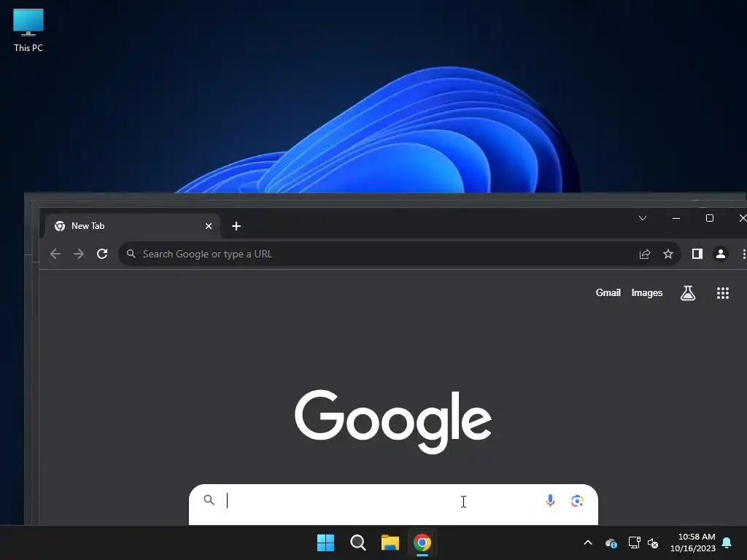The image size is (747, 560).
Task: Select the New Tab tab
Action: [133, 226]
